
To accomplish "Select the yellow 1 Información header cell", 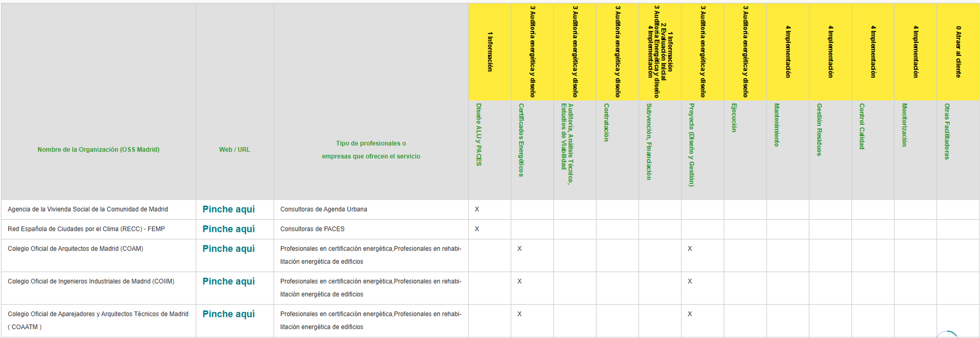I will pyautogui.click(x=489, y=52).
